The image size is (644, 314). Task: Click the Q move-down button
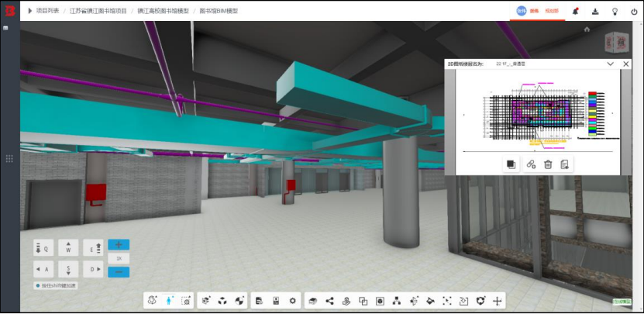[43, 248]
